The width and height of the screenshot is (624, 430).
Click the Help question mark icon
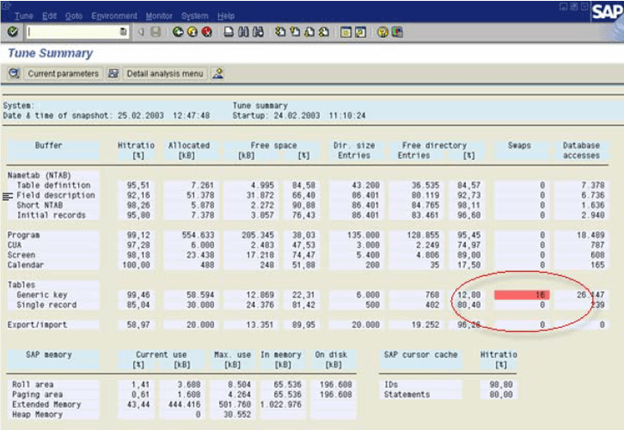[383, 32]
